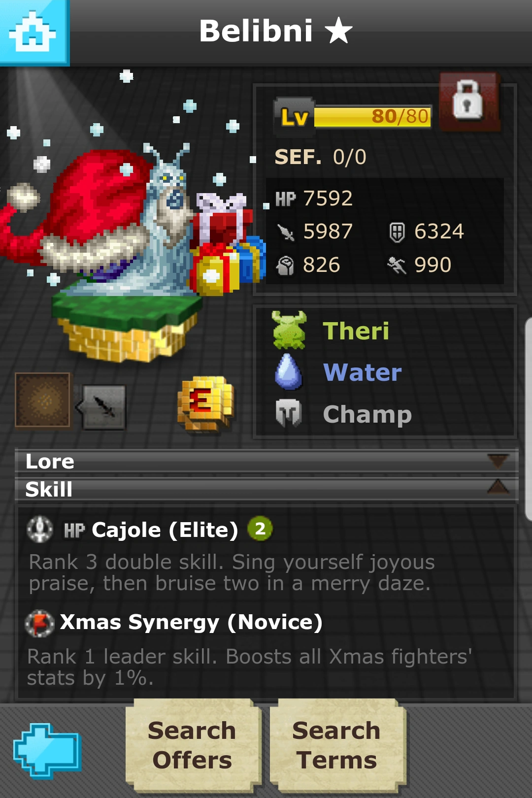Expand the Lore section arrow

[498, 461]
